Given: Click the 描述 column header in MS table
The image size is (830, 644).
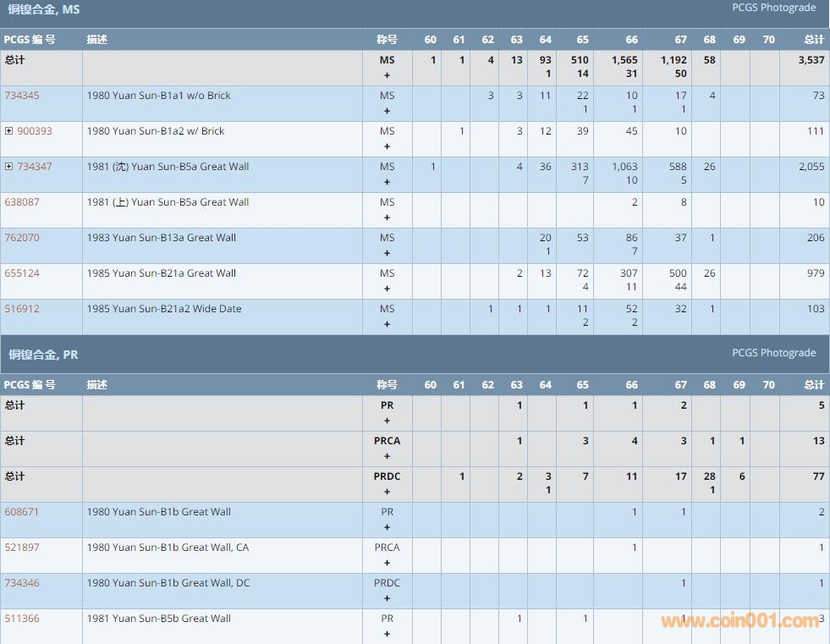Looking at the screenshot, I should point(97,40).
